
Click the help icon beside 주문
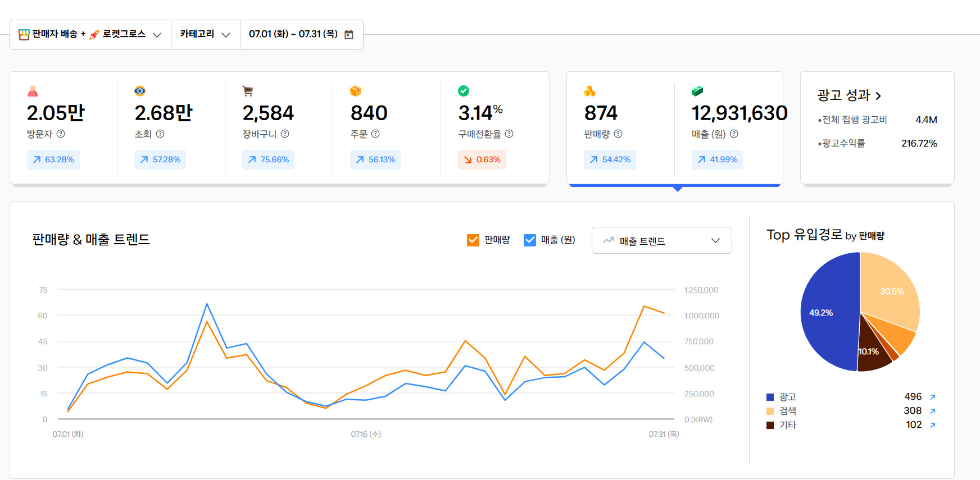[375, 134]
